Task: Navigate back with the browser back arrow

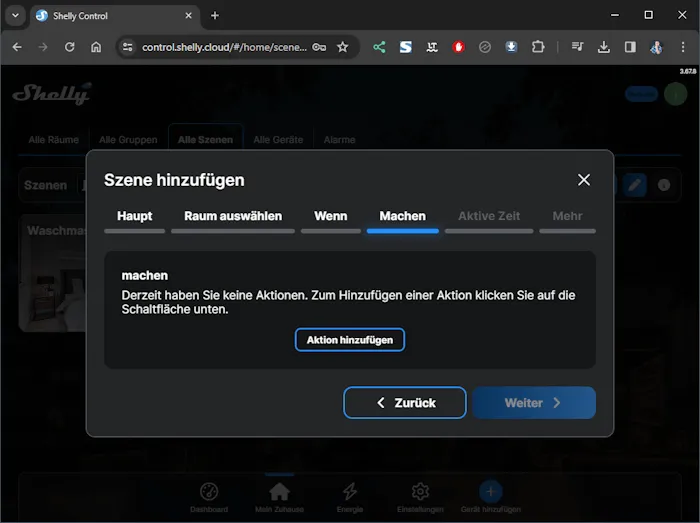Action: (17, 47)
